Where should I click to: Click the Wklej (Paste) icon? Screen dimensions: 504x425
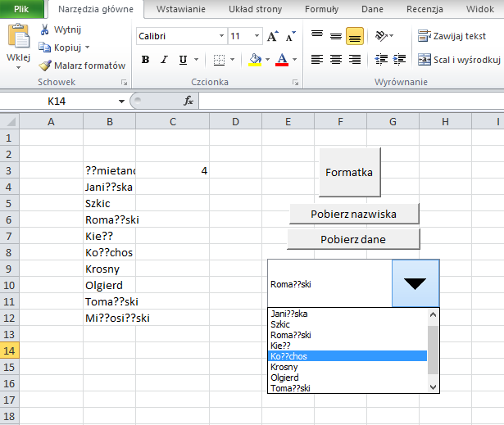[17, 38]
